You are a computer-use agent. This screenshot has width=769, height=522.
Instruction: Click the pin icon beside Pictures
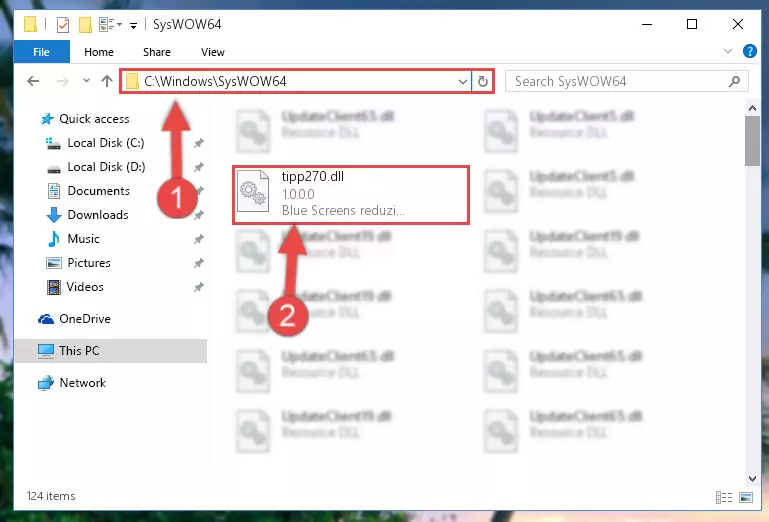tap(198, 263)
